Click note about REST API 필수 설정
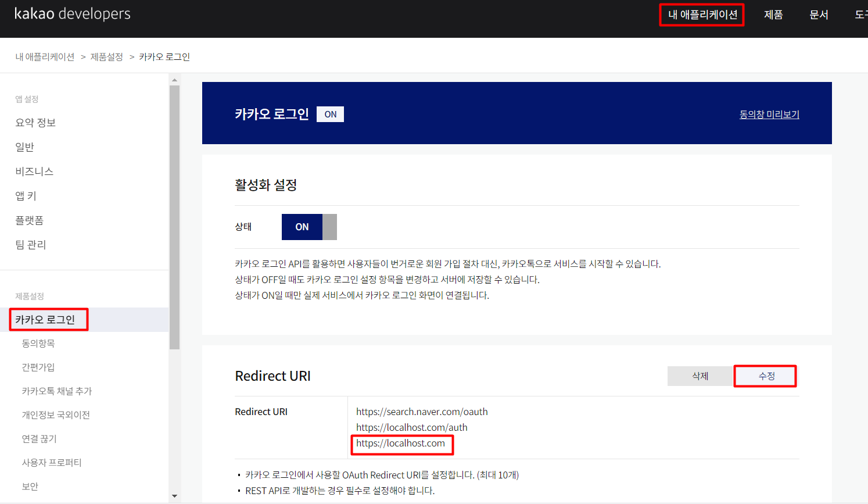 click(340, 491)
